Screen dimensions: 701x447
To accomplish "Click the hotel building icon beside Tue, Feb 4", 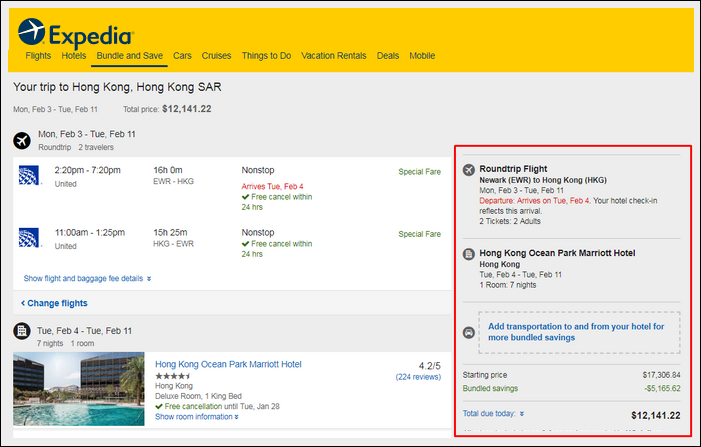I will 22,331.
